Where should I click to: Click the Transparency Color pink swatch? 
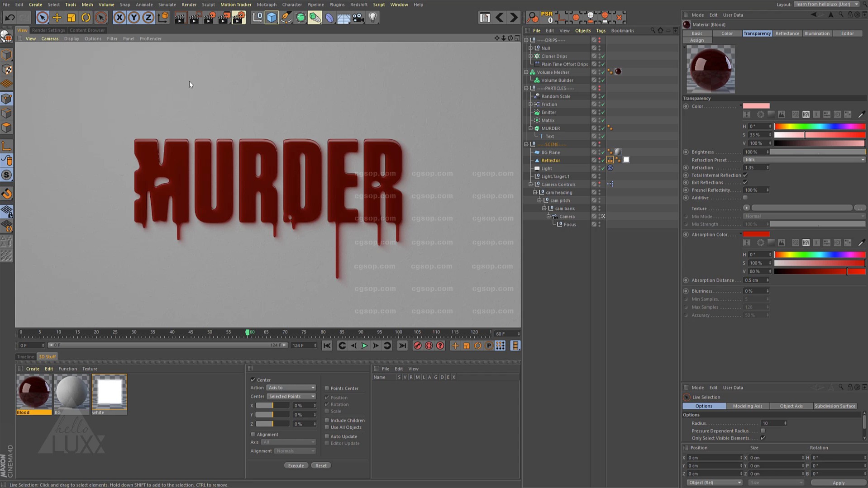pyautogui.click(x=756, y=106)
